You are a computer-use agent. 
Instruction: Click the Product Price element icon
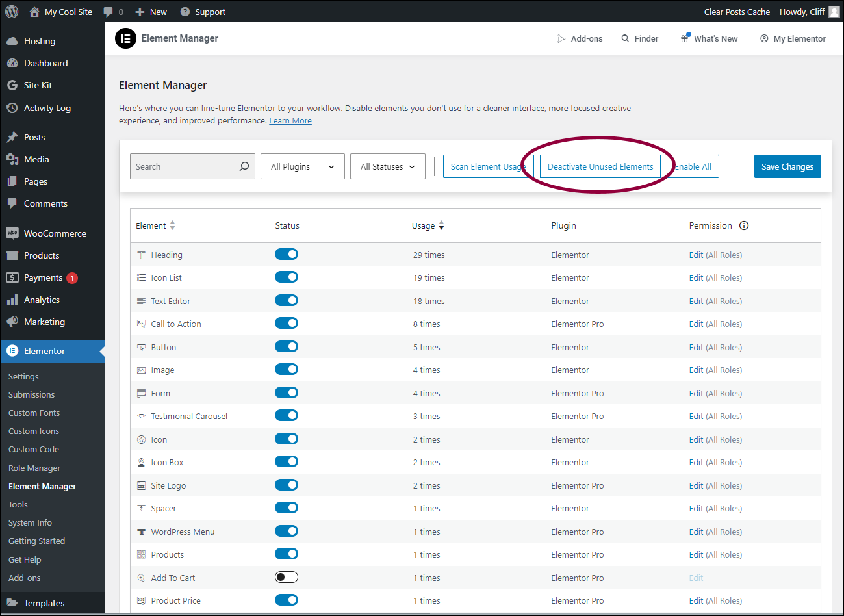pos(141,600)
